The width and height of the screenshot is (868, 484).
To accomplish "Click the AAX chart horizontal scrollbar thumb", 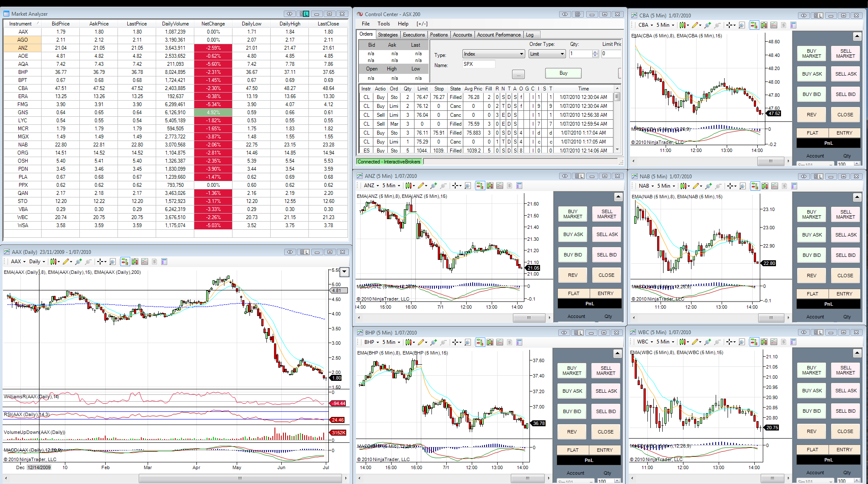I will pos(240,478).
